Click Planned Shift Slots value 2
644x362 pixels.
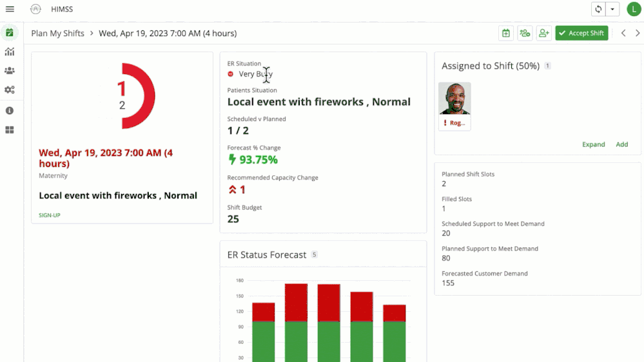(444, 184)
